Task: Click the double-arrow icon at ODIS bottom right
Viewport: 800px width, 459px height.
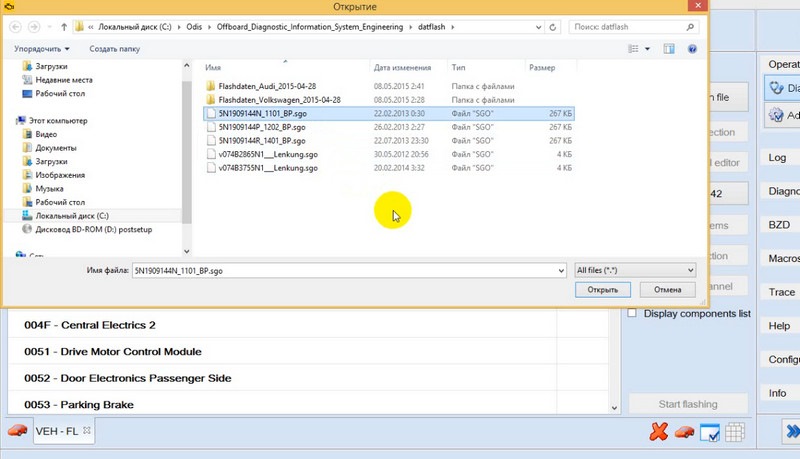Action: coord(792,431)
